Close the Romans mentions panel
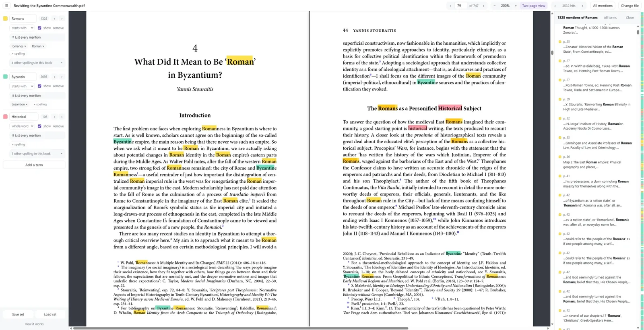The width and height of the screenshot is (644, 330). click(630, 18)
